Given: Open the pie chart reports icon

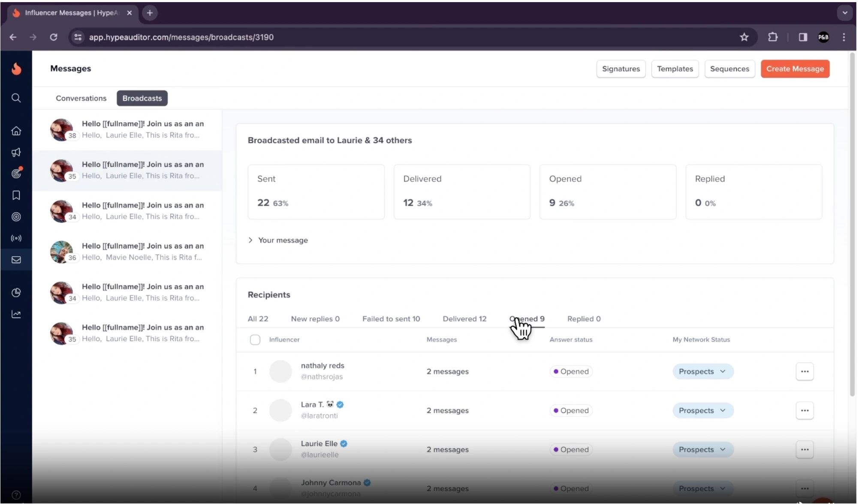Looking at the screenshot, I should [16, 293].
